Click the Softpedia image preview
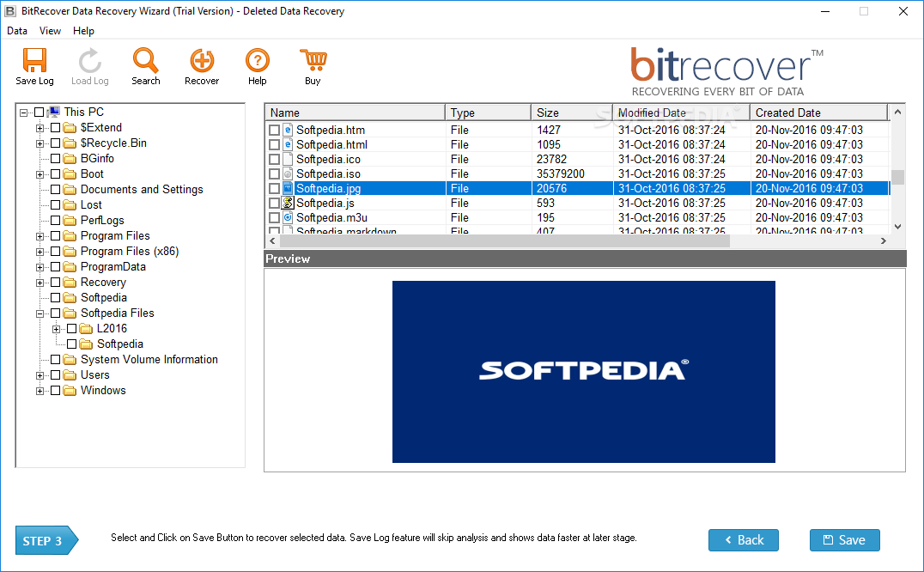This screenshot has width=924, height=572. pyautogui.click(x=583, y=372)
